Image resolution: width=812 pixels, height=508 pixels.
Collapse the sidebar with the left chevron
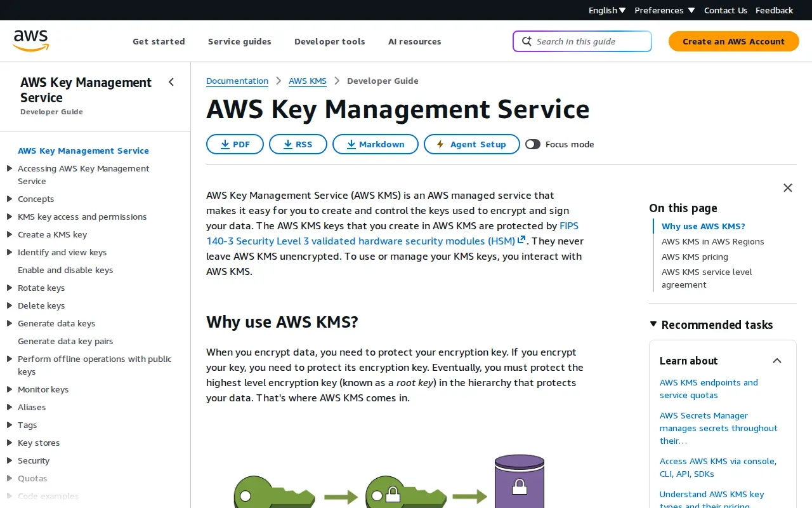171,82
